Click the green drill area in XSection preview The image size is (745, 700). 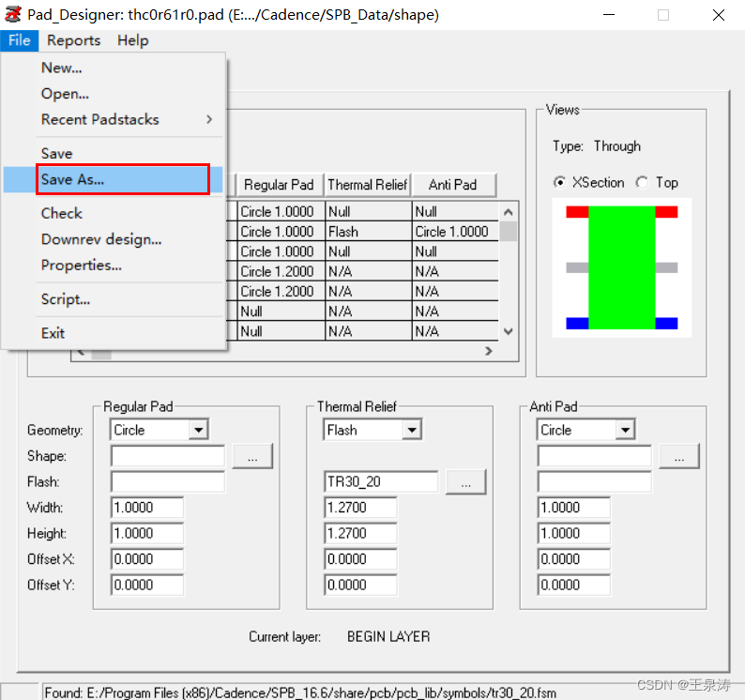pos(621,267)
